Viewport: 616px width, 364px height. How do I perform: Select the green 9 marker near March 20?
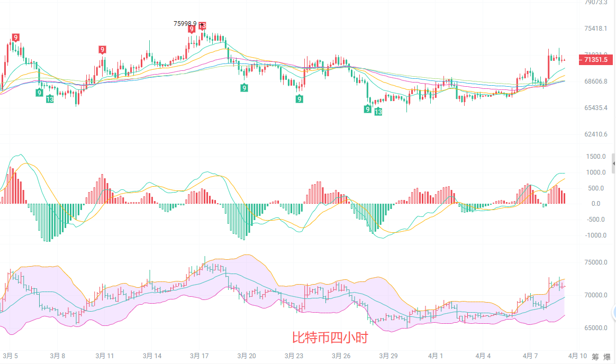[x=244, y=88]
